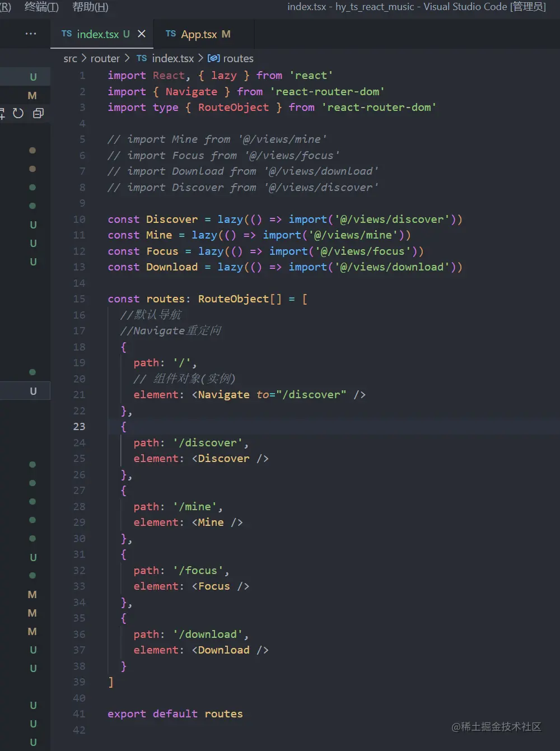The width and height of the screenshot is (560, 751).
Task: Collapse all folders in explorer icon
Action: click(38, 114)
